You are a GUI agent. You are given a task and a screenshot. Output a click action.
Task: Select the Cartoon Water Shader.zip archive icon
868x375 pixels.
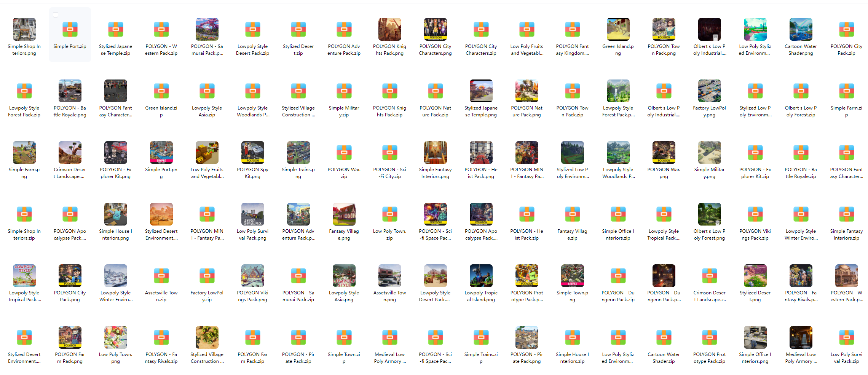coord(664,337)
